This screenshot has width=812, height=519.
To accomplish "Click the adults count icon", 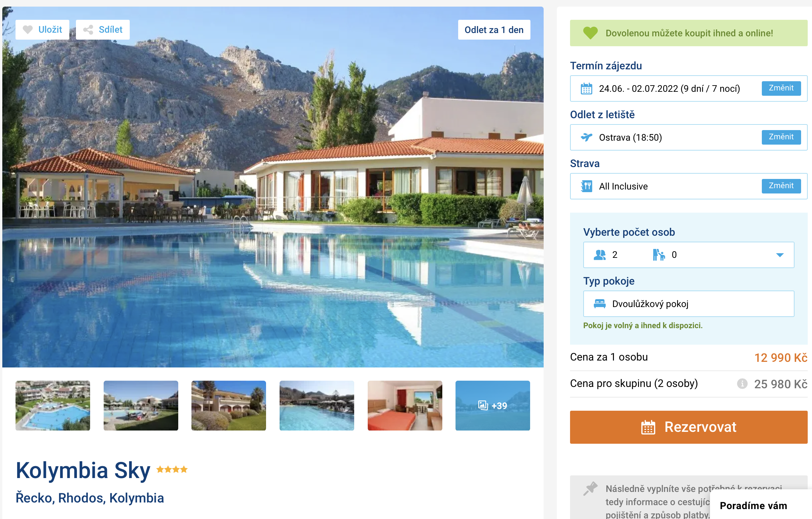I will point(599,255).
